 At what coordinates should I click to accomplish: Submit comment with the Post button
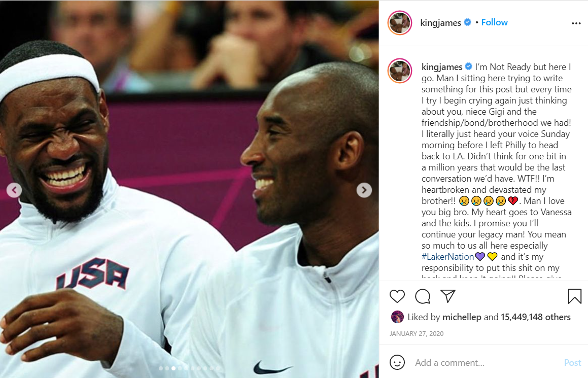coord(573,363)
